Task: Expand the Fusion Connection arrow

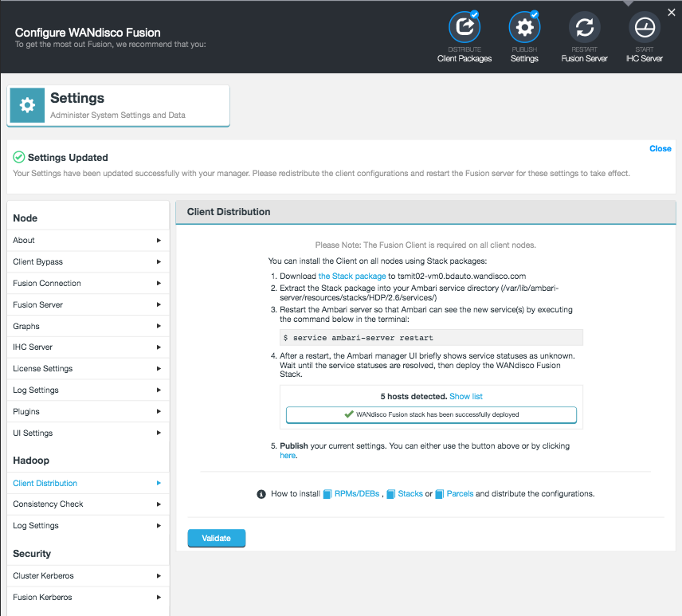Action: point(159,283)
